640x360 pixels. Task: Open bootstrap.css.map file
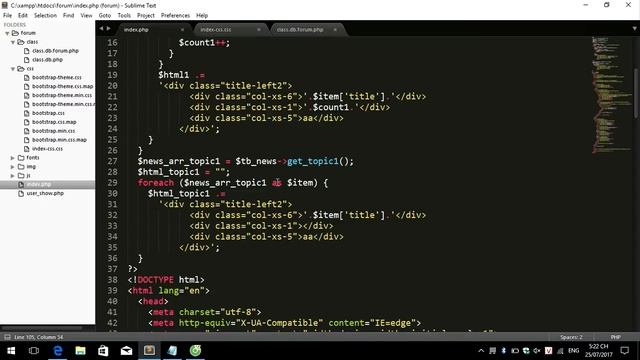coord(54,122)
